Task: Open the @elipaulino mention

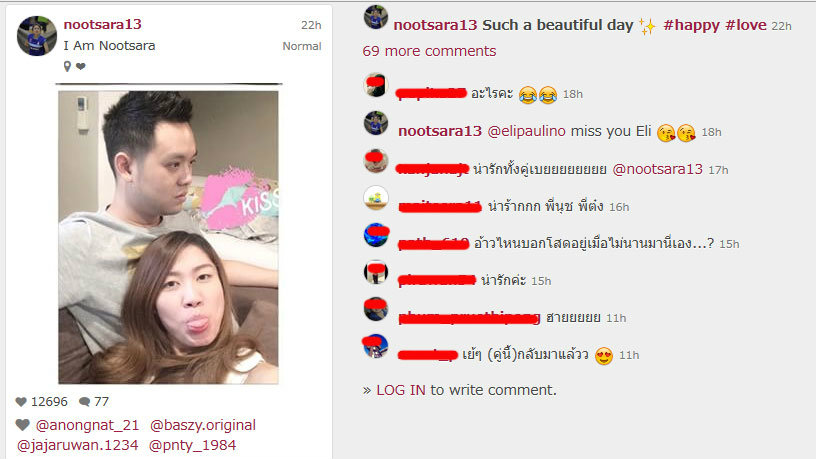Action: coord(526,131)
